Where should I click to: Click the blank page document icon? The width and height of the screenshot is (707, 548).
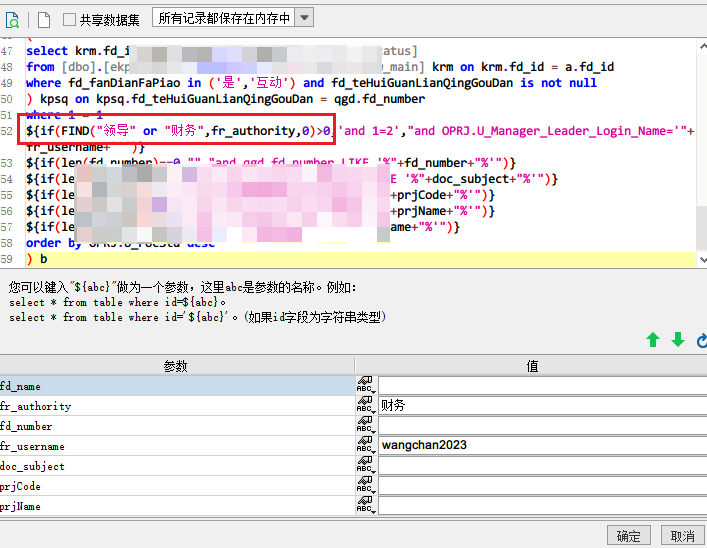tap(44, 20)
